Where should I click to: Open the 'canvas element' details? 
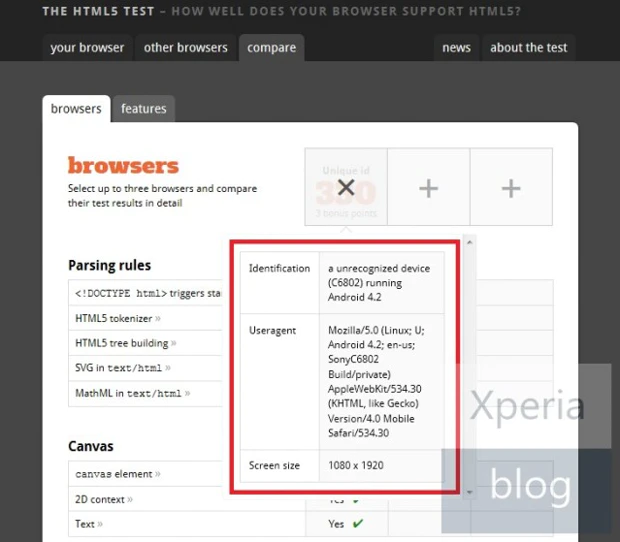117,474
